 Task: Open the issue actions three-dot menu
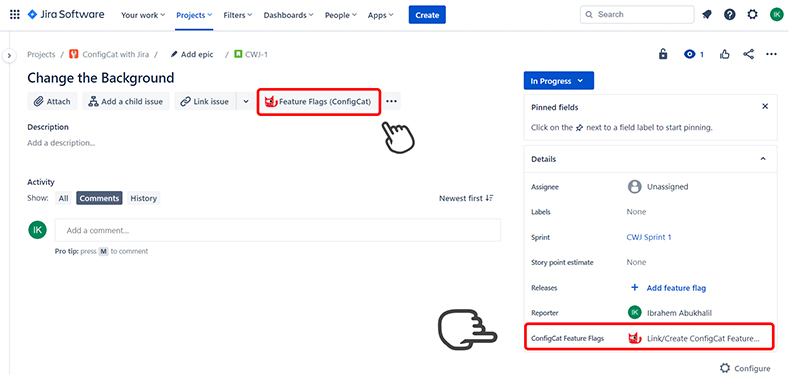click(771, 54)
